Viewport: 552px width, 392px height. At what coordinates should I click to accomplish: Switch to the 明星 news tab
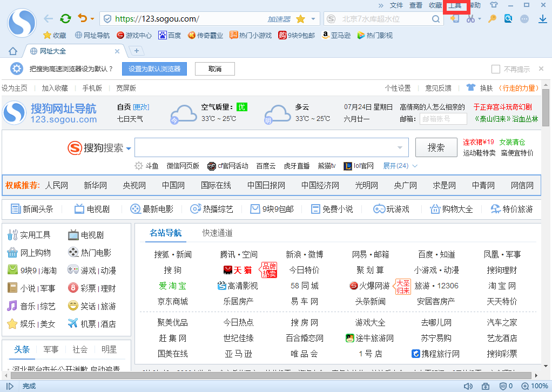pos(109,349)
